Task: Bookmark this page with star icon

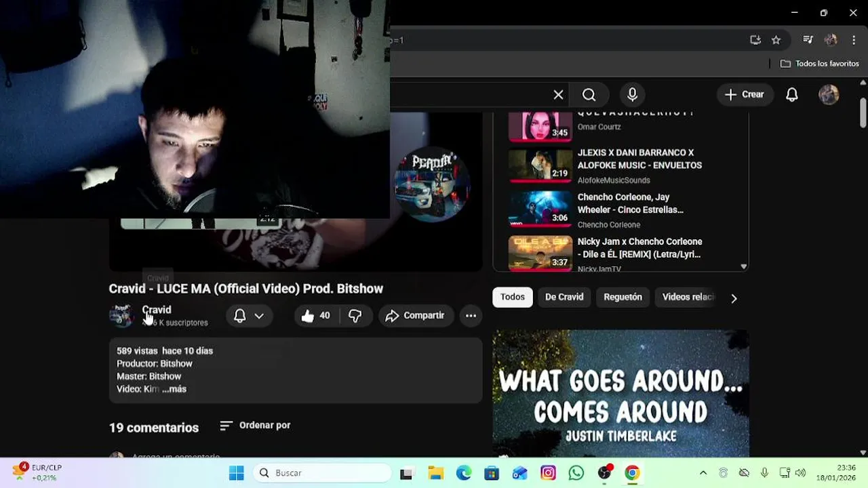Action: pos(776,40)
